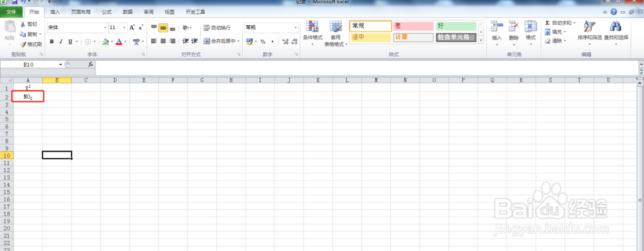The image size is (644, 251).
Task: Open the fill color dropdown arrow
Action: tap(111, 41)
